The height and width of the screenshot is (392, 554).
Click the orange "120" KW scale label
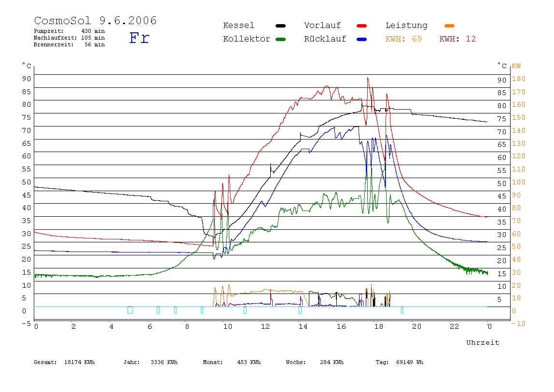(519, 156)
